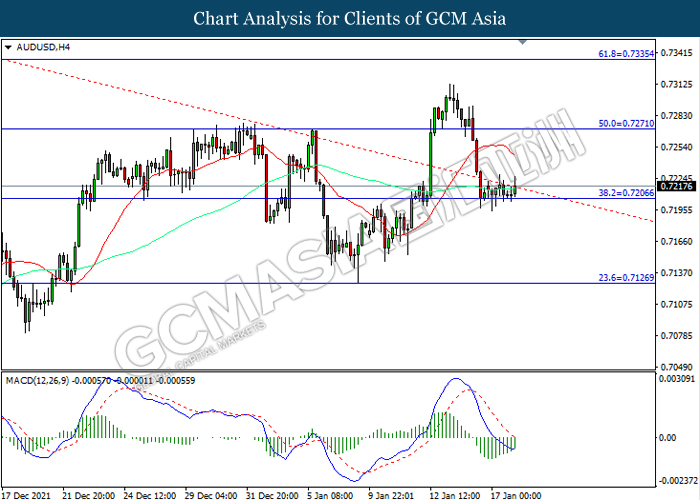Click the 21 Dec 20:00 time label
The image size is (700, 500).
click(88, 495)
